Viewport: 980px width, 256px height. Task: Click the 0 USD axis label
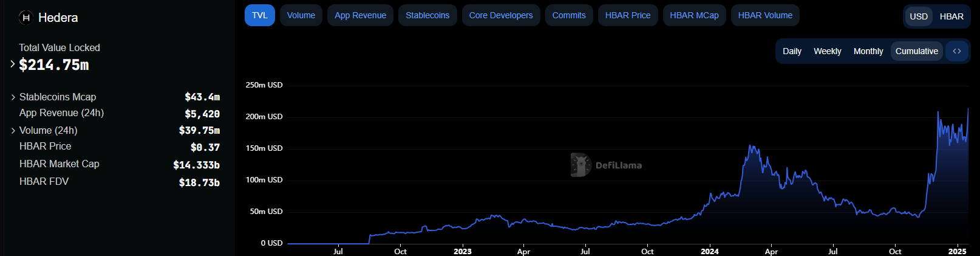272,243
